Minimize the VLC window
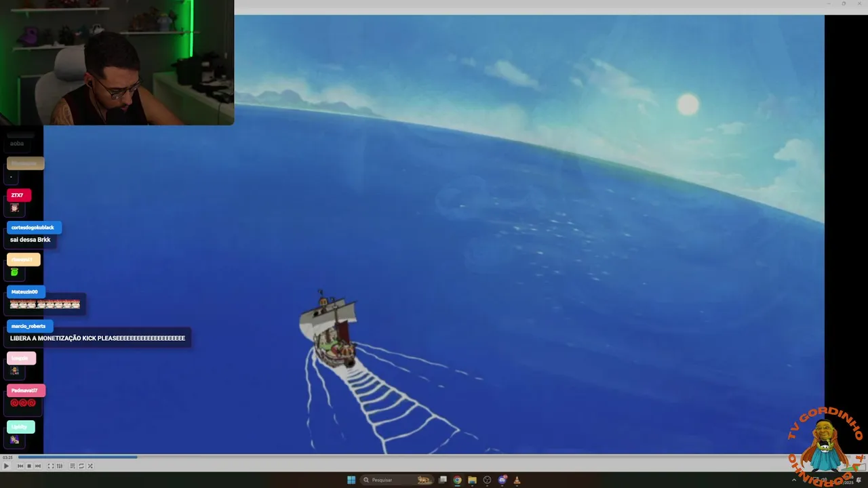 coord(829,3)
